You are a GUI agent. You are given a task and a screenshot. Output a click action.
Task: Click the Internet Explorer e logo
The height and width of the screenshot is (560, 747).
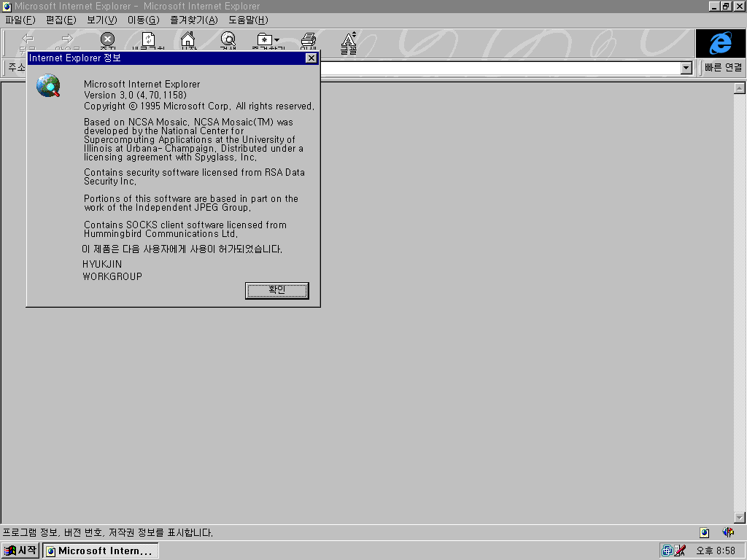(x=720, y=43)
